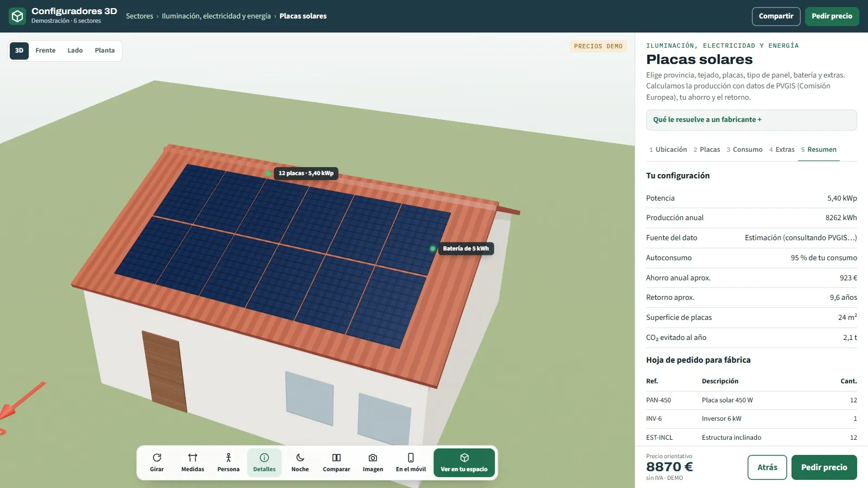Click the Batería de 5 kWh label
This screenshot has width=868, height=488.
click(x=465, y=249)
